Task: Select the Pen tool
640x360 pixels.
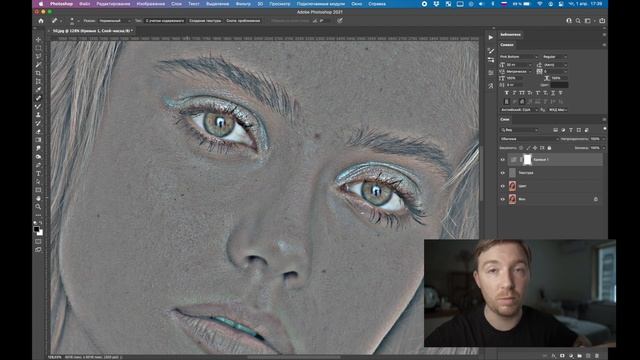Action: pyautogui.click(x=38, y=165)
